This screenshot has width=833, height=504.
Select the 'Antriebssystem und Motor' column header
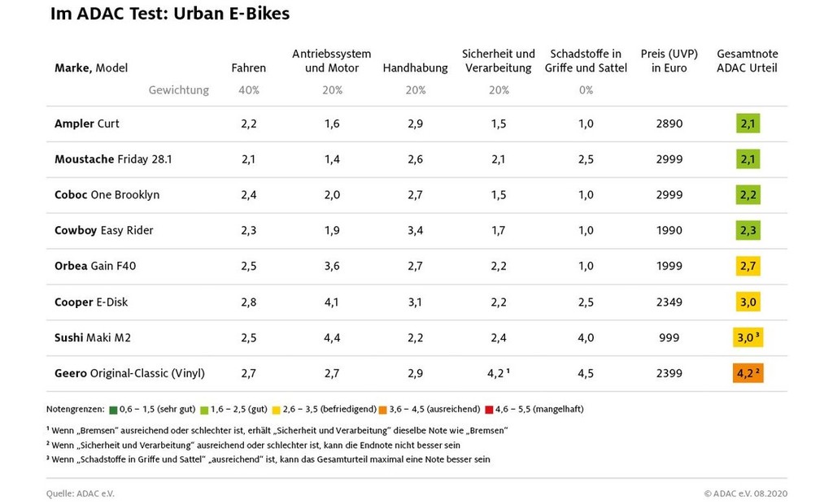(x=331, y=61)
